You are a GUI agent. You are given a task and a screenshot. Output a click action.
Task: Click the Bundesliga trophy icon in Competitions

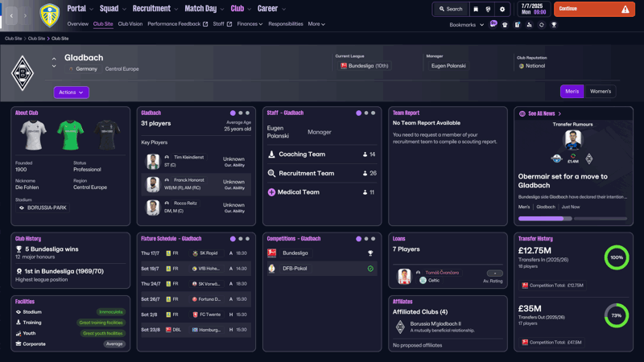pos(370,253)
